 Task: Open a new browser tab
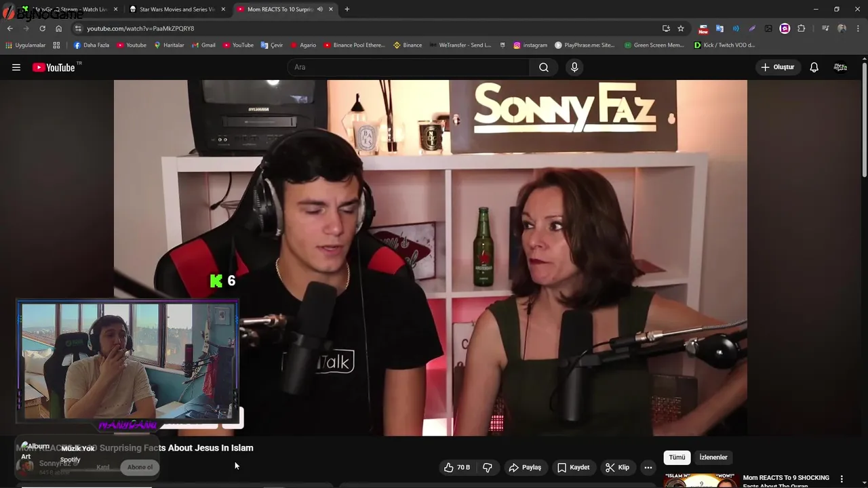click(347, 9)
